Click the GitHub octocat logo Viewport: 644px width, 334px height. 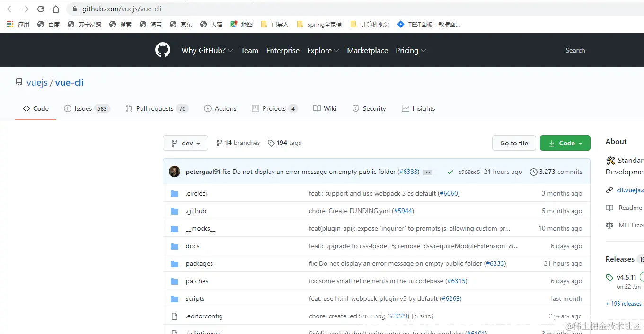(163, 50)
